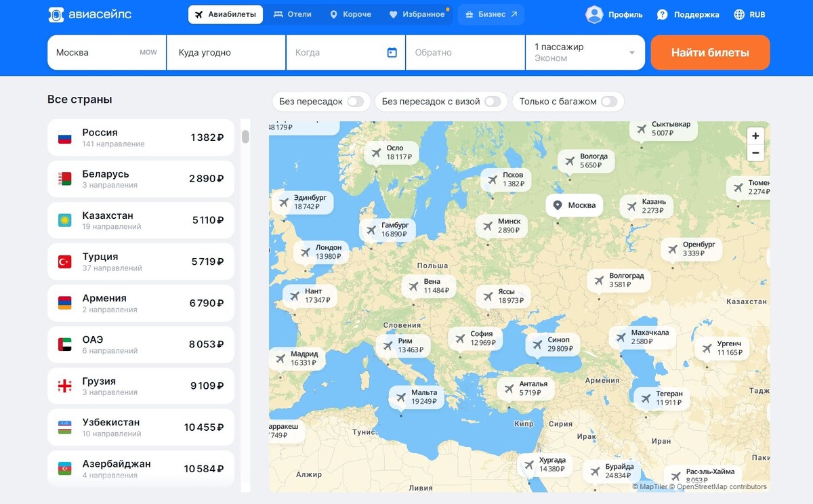
Task: Click the UAE flag icon
Action: click(x=64, y=344)
